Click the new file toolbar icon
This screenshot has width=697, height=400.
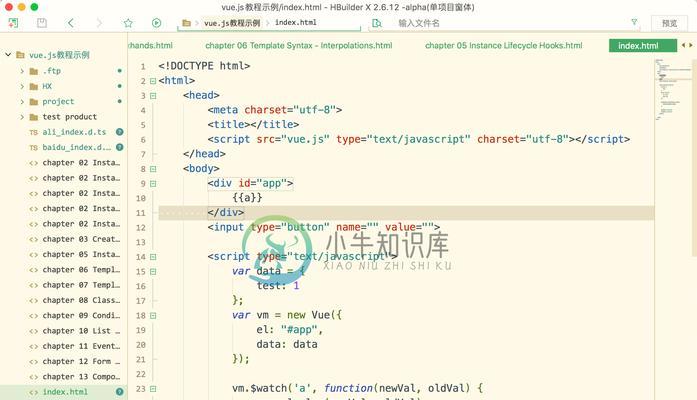[x=13, y=23]
